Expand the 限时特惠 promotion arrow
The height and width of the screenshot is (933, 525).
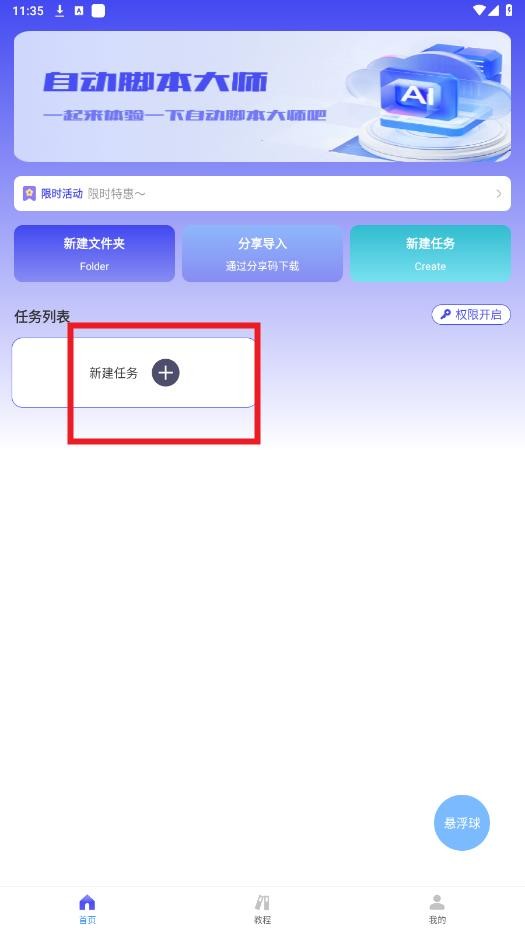499,193
